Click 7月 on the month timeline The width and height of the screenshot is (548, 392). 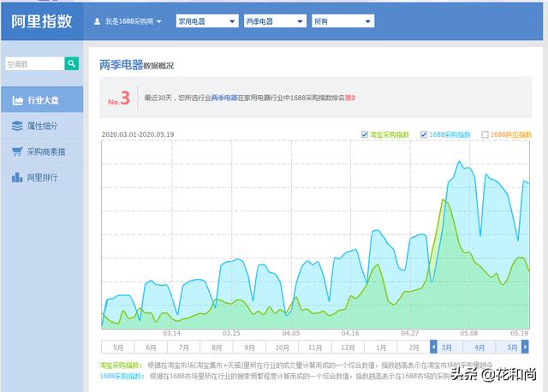pyautogui.click(x=184, y=347)
